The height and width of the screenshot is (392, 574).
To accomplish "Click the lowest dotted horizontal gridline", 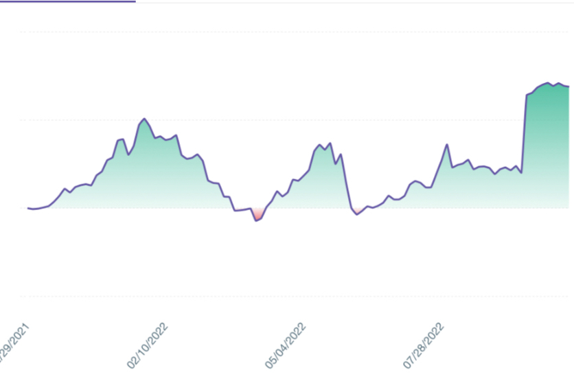I will tap(294, 296).
